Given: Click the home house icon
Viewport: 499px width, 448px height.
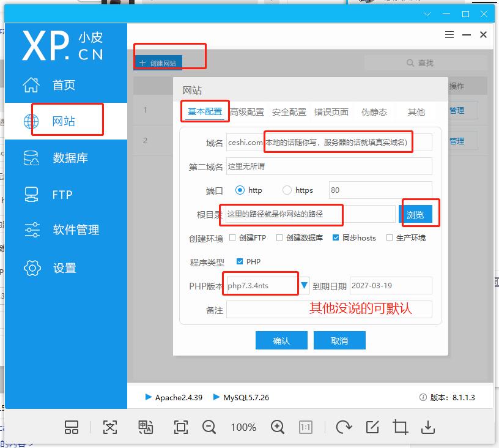Looking at the screenshot, I should pos(31,84).
